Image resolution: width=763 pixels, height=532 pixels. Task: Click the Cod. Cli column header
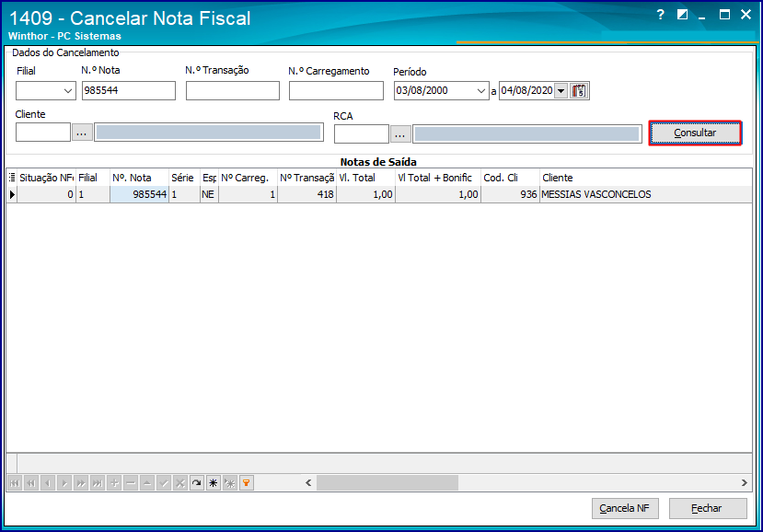coord(510,178)
